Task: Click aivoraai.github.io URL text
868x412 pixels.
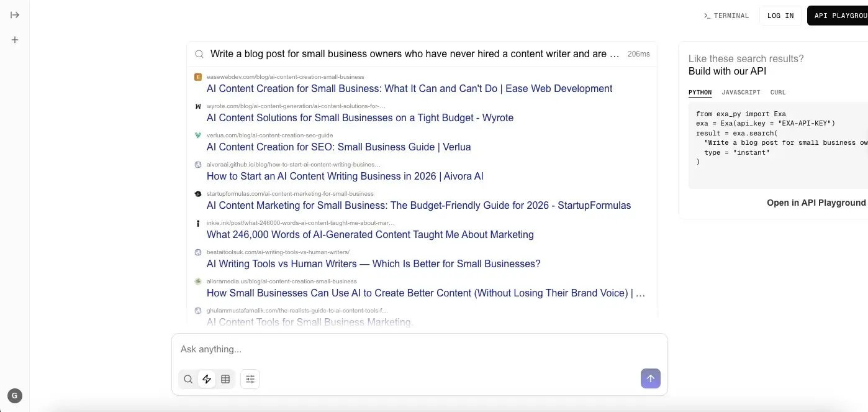Action: (294, 165)
